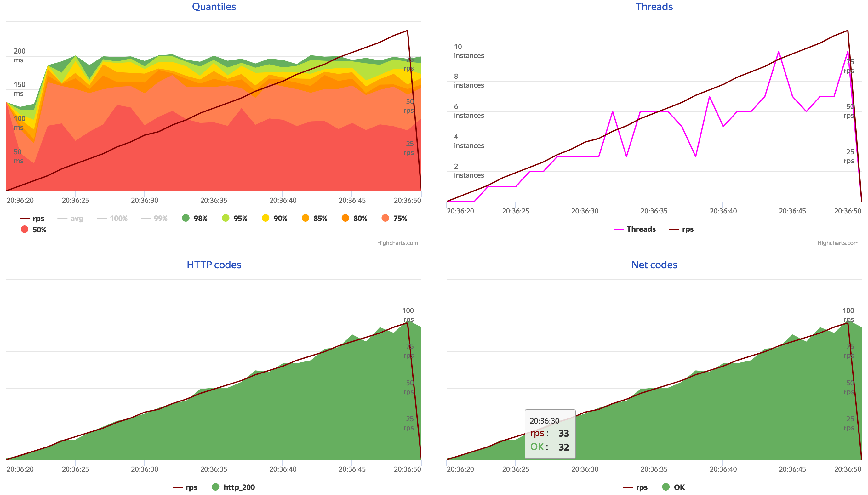Toggle rps in HTTP codes legend
The width and height of the screenshot is (868, 495).
191,487
